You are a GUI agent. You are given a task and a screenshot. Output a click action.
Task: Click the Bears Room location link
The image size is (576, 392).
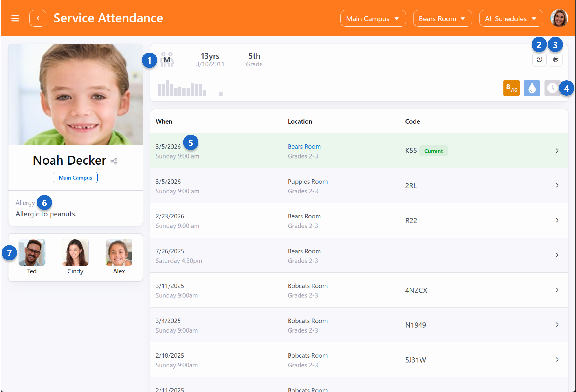[x=304, y=147]
